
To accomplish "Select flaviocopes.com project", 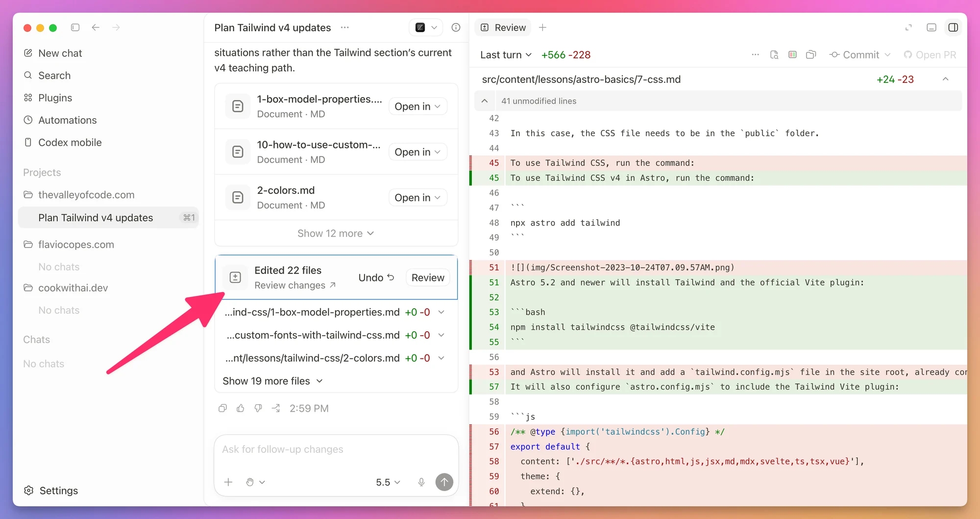I will pyautogui.click(x=76, y=245).
